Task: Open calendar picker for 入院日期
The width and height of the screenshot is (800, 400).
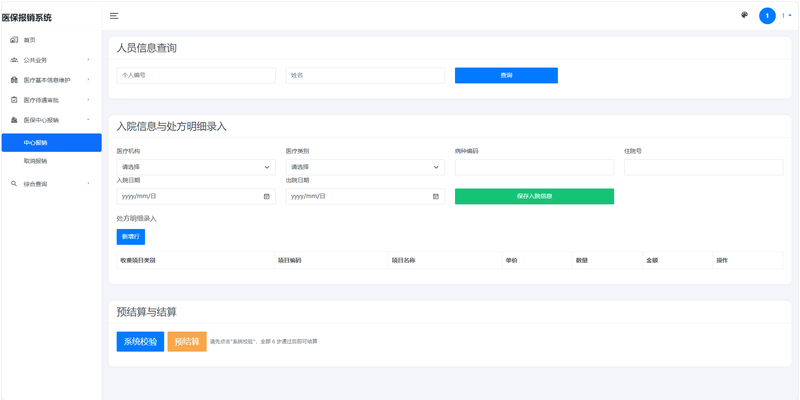Action: pos(266,196)
